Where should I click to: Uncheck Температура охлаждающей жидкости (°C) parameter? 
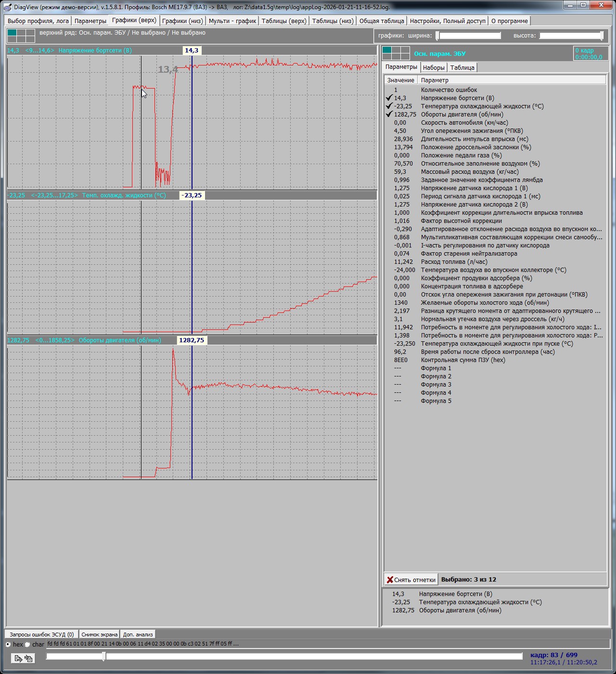coord(389,106)
